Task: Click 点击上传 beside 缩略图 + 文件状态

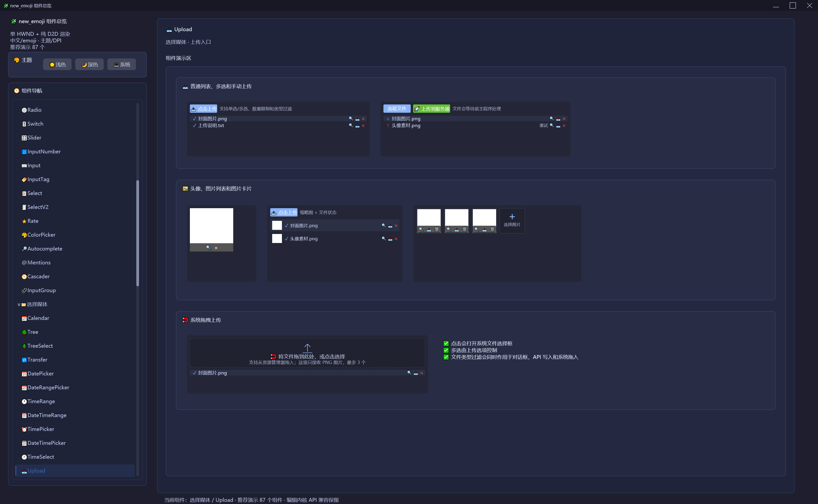Action: 284,212
